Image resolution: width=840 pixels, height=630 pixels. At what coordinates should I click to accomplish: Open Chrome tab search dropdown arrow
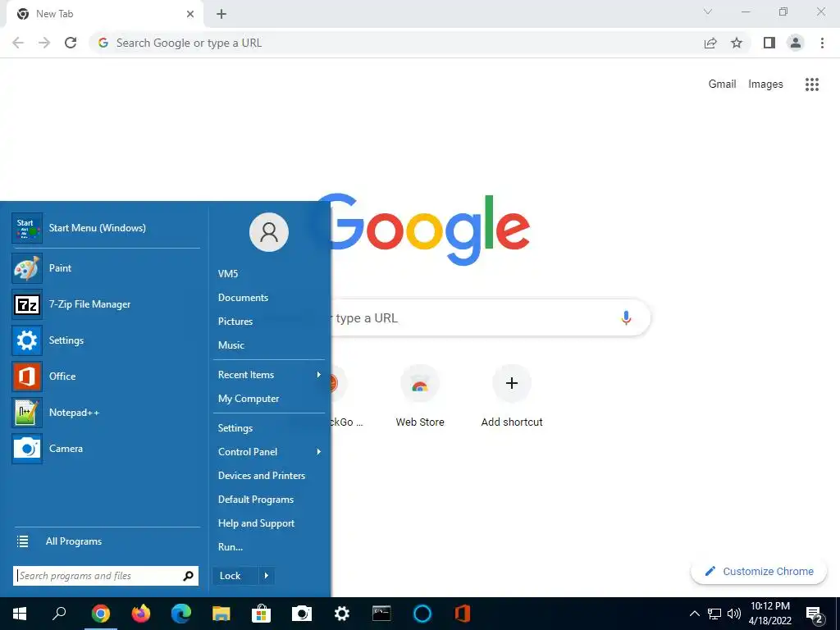point(708,11)
